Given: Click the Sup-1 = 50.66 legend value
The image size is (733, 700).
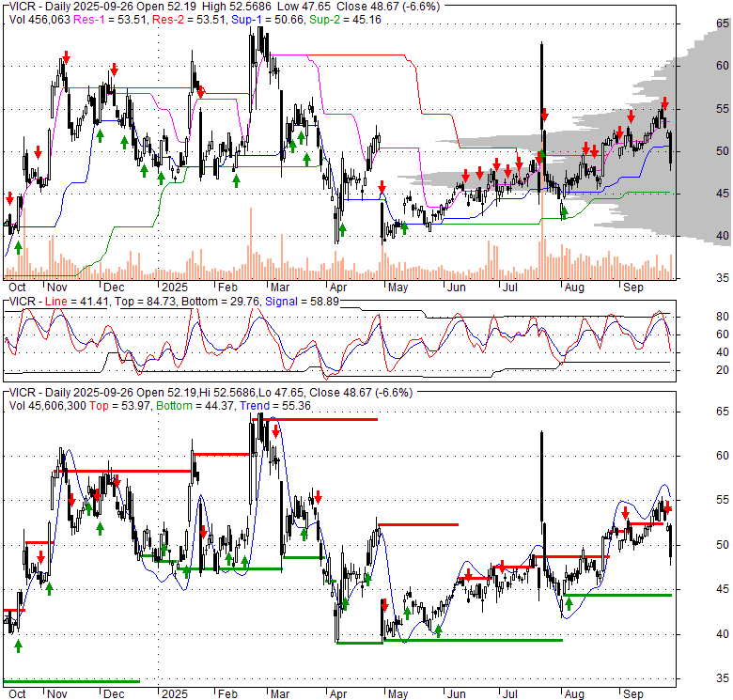Looking at the screenshot, I should (267, 20).
